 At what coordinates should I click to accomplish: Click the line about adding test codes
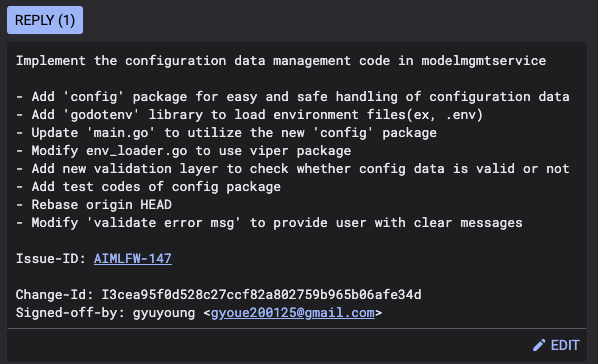(x=148, y=187)
